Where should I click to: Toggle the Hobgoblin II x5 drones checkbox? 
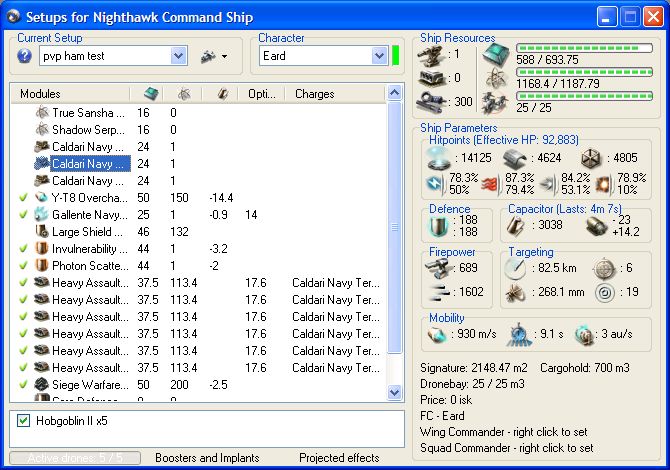point(24,421)
